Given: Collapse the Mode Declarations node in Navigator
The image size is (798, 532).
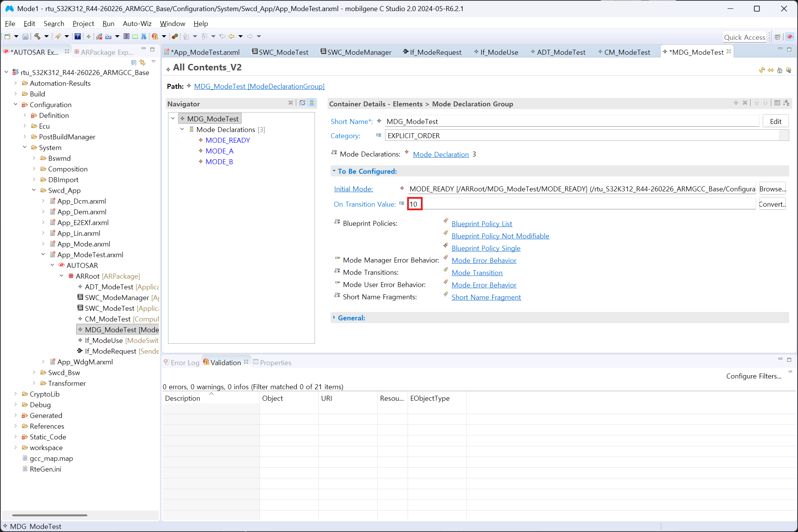Looking at the screenshot, I should [x=182, y=129].
